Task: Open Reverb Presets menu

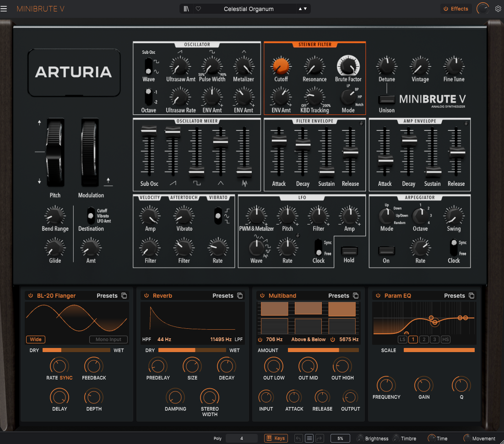Action: (223, 296)
